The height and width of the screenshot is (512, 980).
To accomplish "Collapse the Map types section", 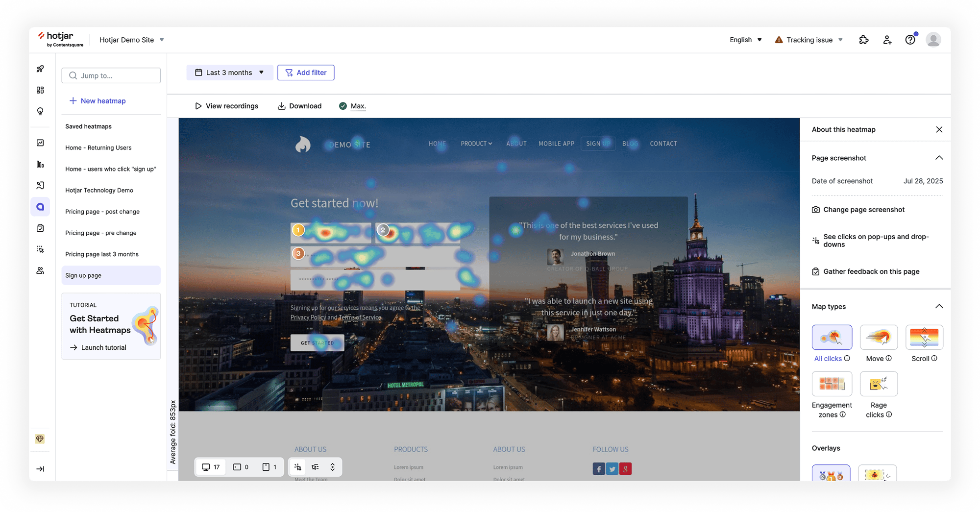I will pos(939,307).
